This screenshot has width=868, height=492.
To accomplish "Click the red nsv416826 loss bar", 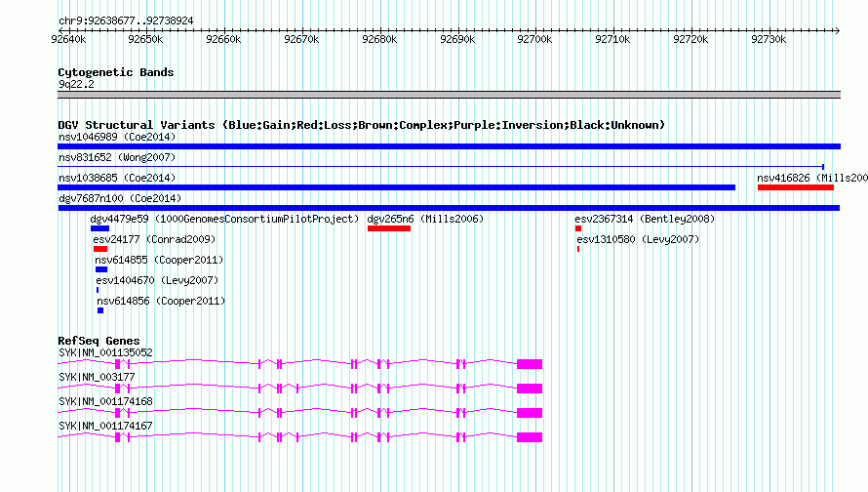I will [796, 187].
